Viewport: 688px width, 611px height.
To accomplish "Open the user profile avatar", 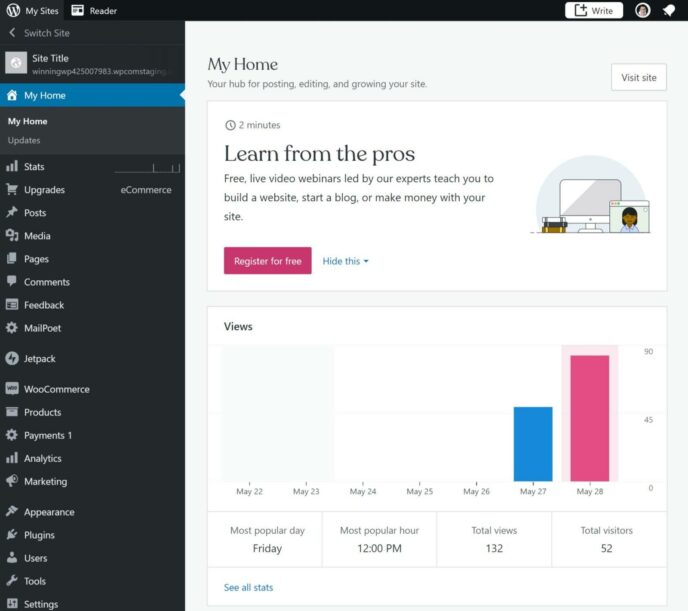I will pos(642,10).
